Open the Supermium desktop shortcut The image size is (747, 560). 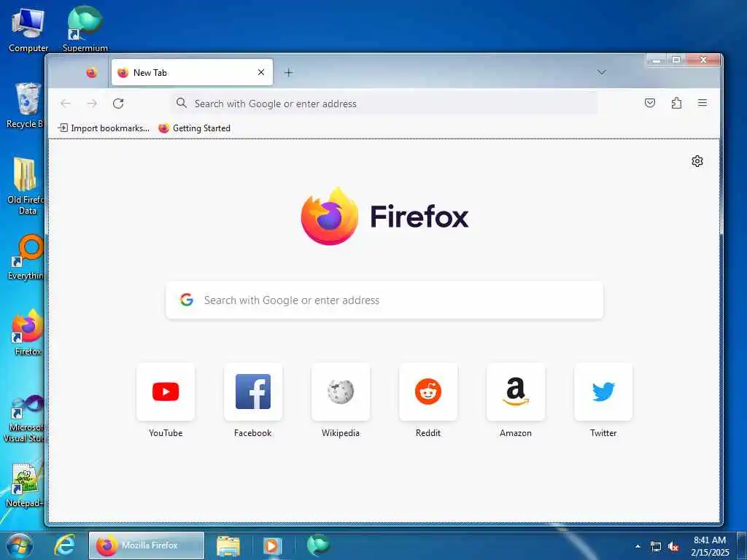coord(85,28)
